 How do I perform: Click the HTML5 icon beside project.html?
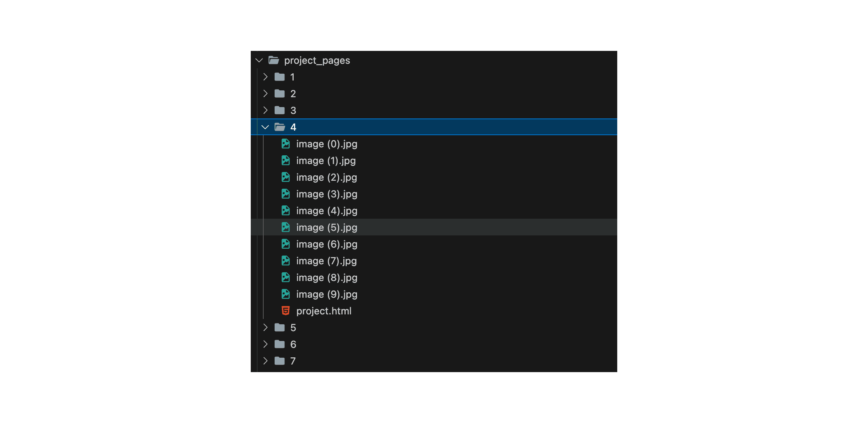(286, 311)
